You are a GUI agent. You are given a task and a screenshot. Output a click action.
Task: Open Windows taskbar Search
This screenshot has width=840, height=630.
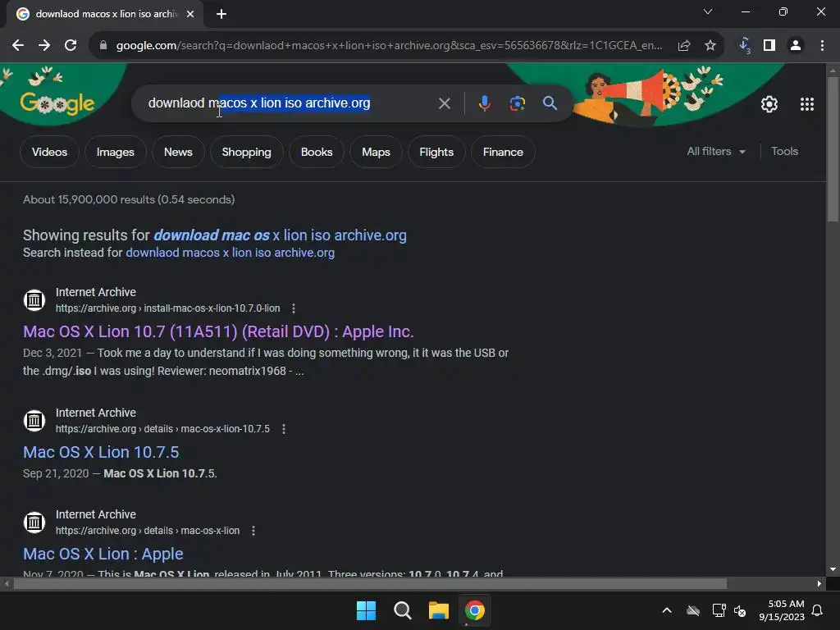pyautogui.click(x=402, y=610)
